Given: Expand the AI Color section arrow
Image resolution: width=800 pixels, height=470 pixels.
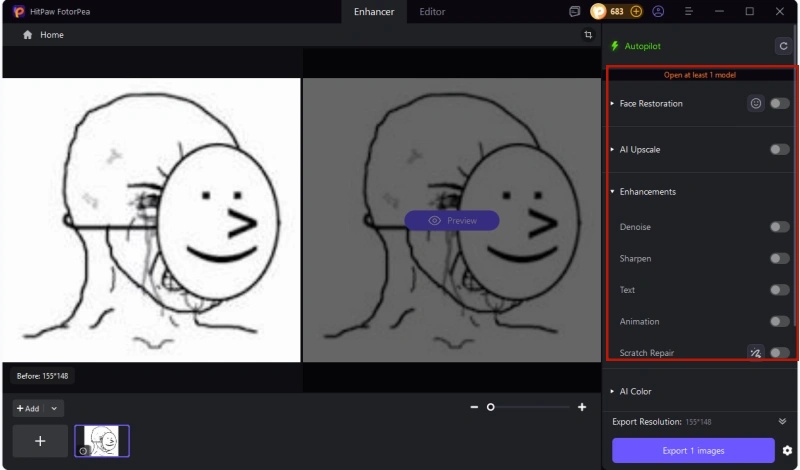Looking at the screenshot, I should point(612,391).
